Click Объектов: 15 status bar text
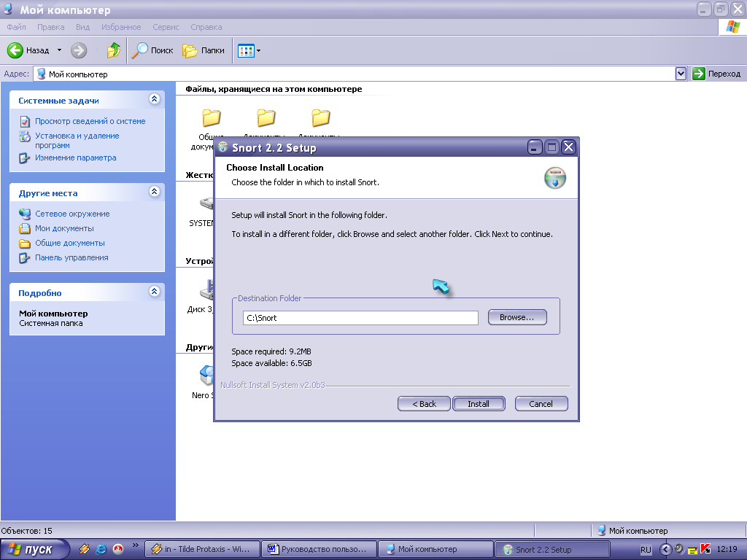Screen dimensions: 747x560 (x=27, y=531)
